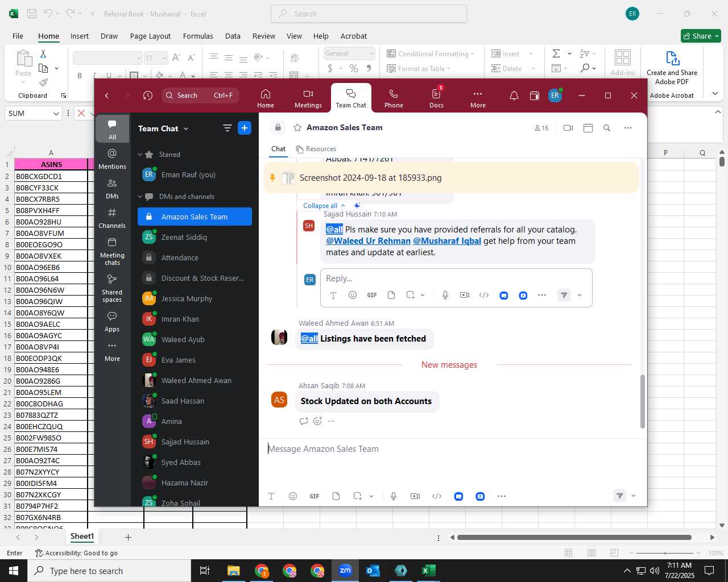
Task: Open File Explorer from taskbar
Action: 234,571
